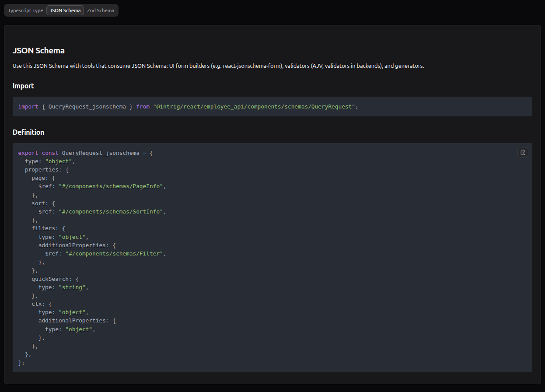Click the Import code block
Screen dimensions: 545x392
(x=272, y=106)
